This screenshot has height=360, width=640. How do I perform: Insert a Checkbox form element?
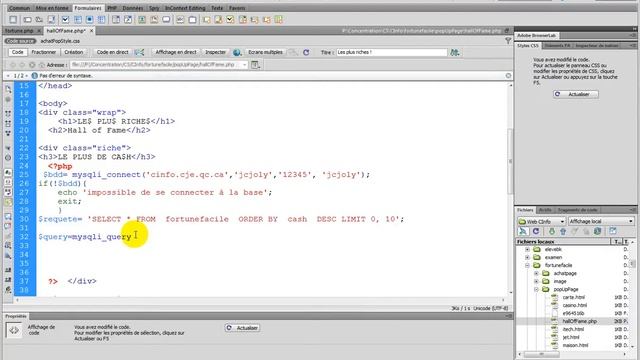pyautogui.click(x=65, y=19)
